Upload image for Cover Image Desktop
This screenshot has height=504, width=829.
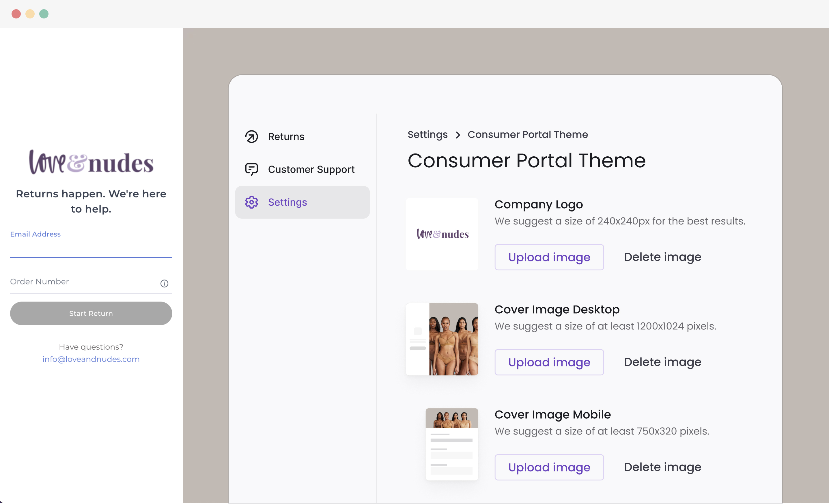[x=549, y=362]
